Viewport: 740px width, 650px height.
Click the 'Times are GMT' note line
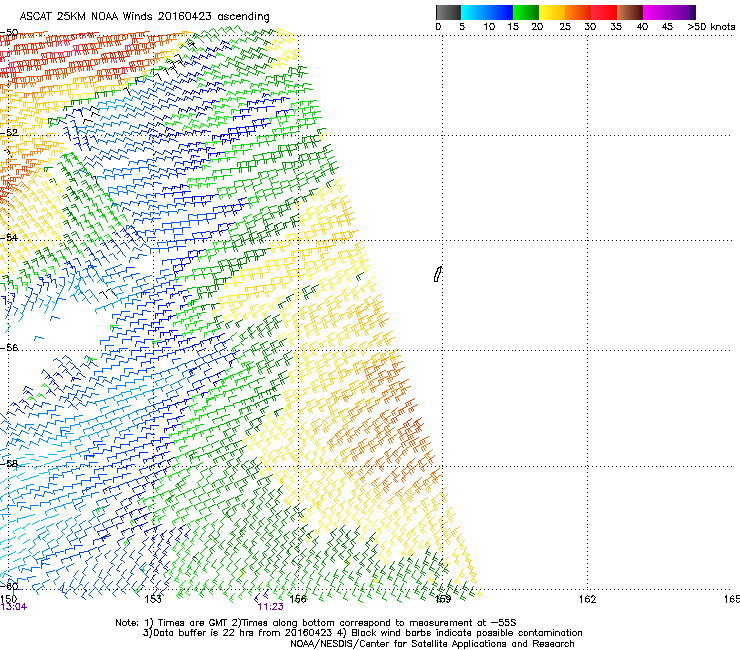click(316, 623)
